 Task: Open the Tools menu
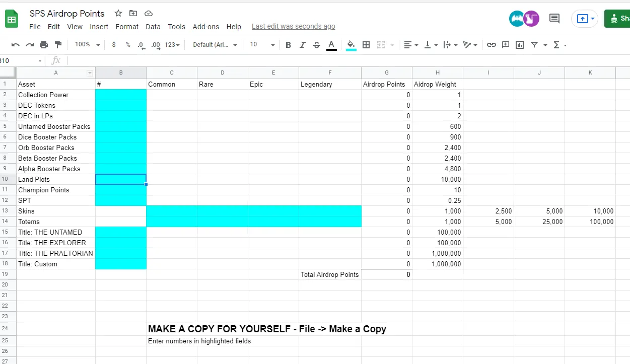[177, 27]
